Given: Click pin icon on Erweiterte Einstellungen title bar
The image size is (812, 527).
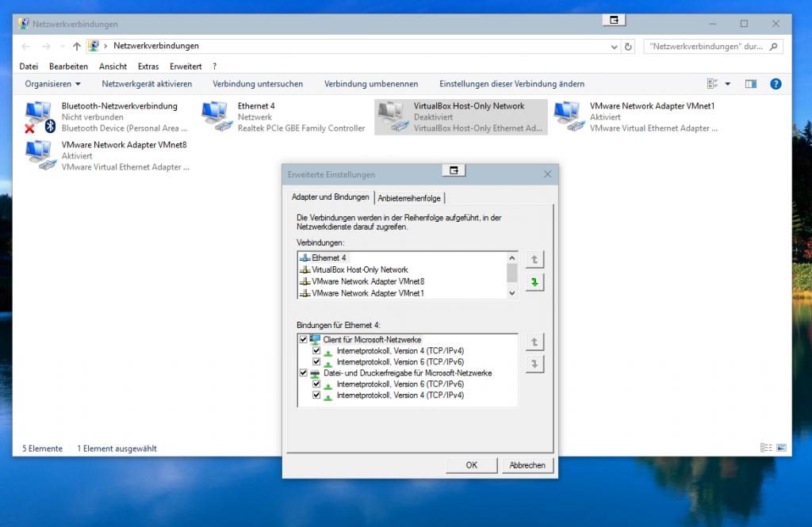Looking at the screenshot, I should 454,170.
